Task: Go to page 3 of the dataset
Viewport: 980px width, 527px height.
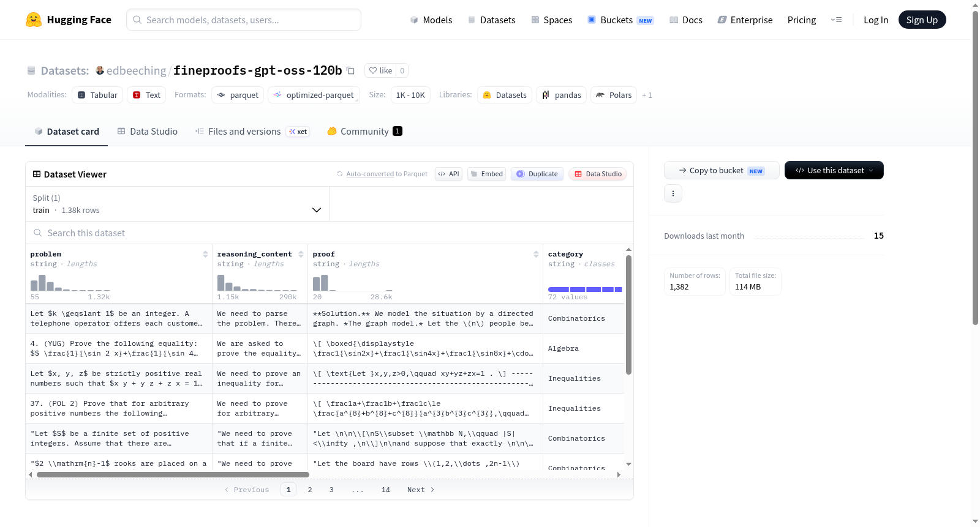Action: click(331, 490)
